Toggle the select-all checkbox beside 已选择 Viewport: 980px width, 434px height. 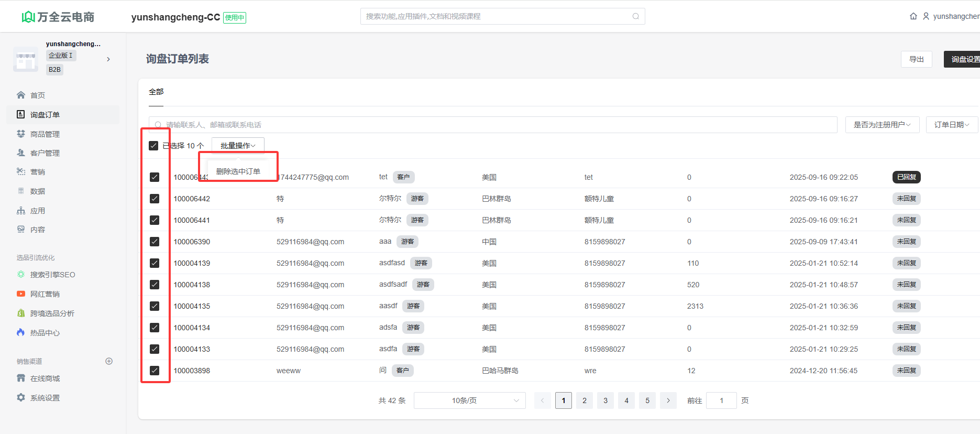pos(153,146)
